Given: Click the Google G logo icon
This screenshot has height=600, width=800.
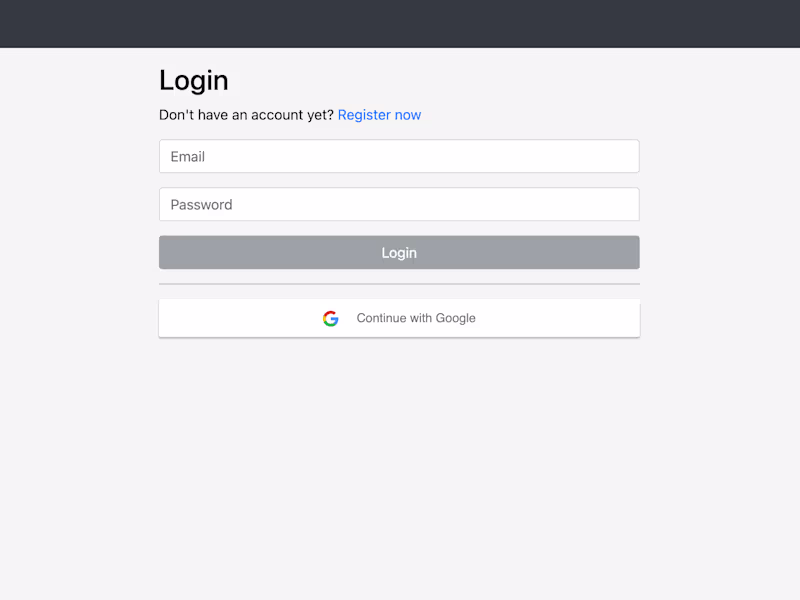Looking at the screenshot, I should click(331, 318).
